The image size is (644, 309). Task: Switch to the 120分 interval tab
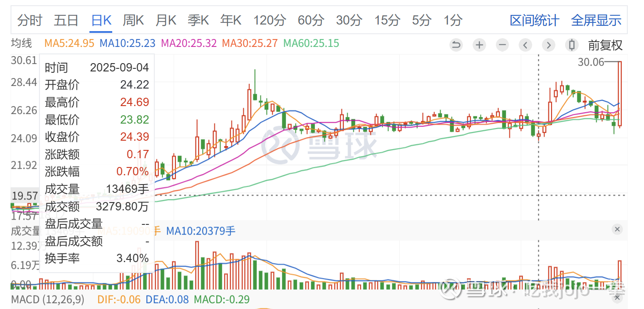[x=270, y=20]
